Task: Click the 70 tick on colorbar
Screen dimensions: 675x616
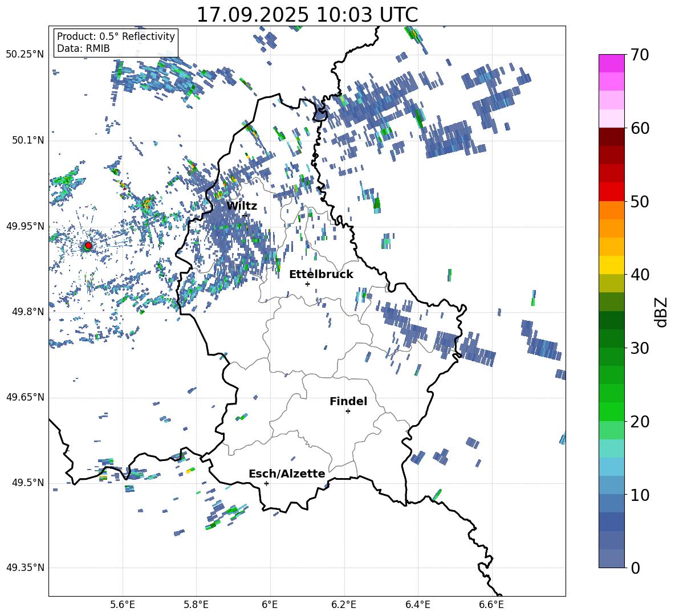Action: click(x=639, y=55)
